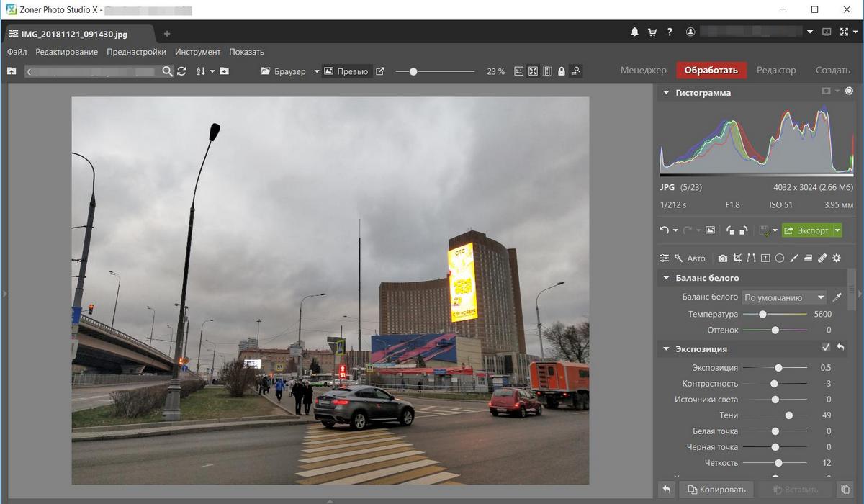Open the editing settings gear icon
864x504 pixels.
(x=837, y=258)
